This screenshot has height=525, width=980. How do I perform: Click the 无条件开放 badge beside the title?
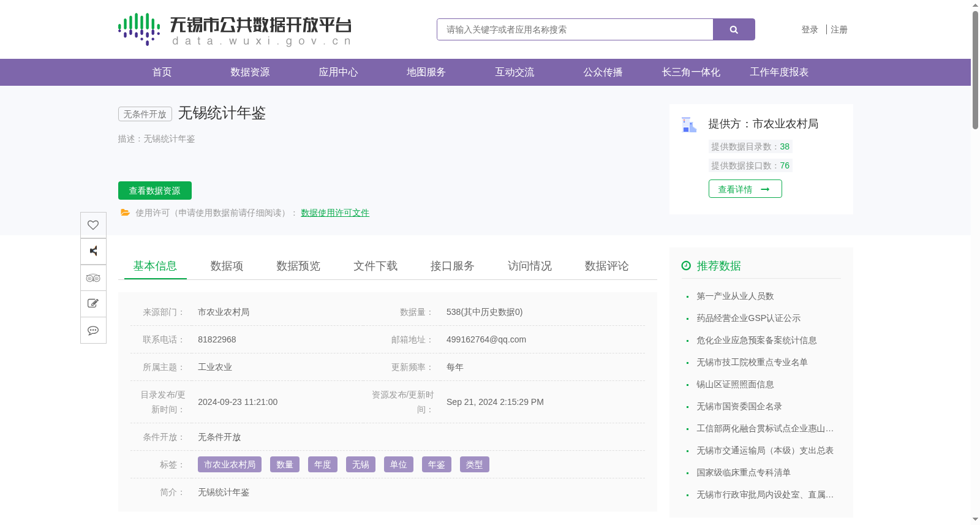point(145,114)
